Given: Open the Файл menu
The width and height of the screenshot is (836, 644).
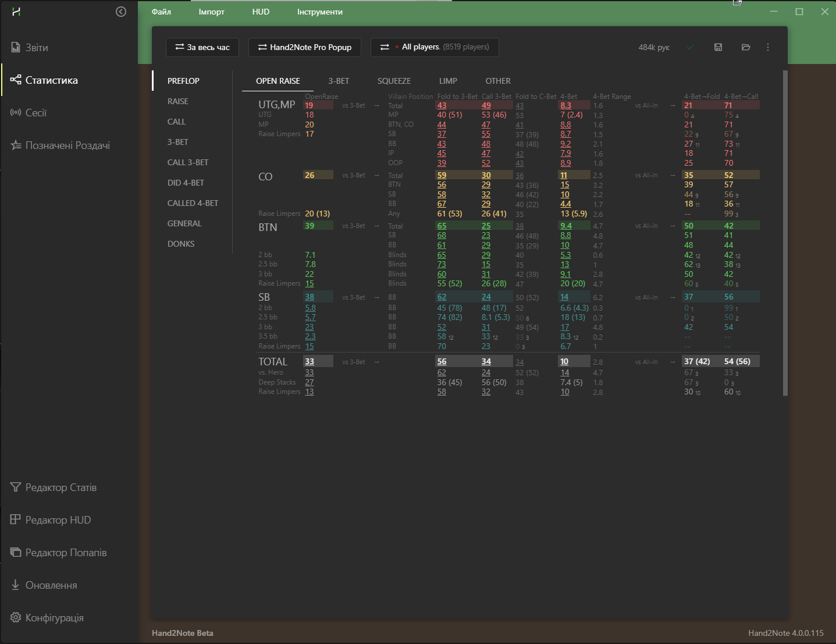Looking at the screenshot, I should click(161, 12).
